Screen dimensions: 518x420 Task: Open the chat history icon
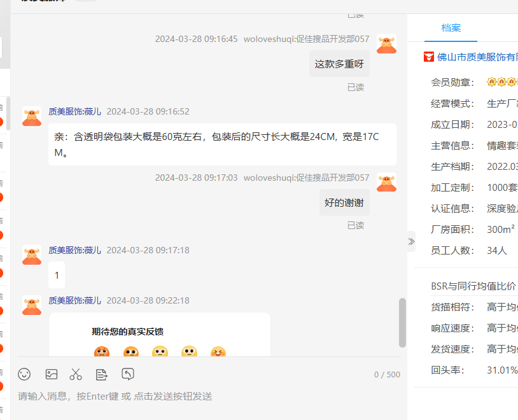pyautogui.click(x=128, y=374)
